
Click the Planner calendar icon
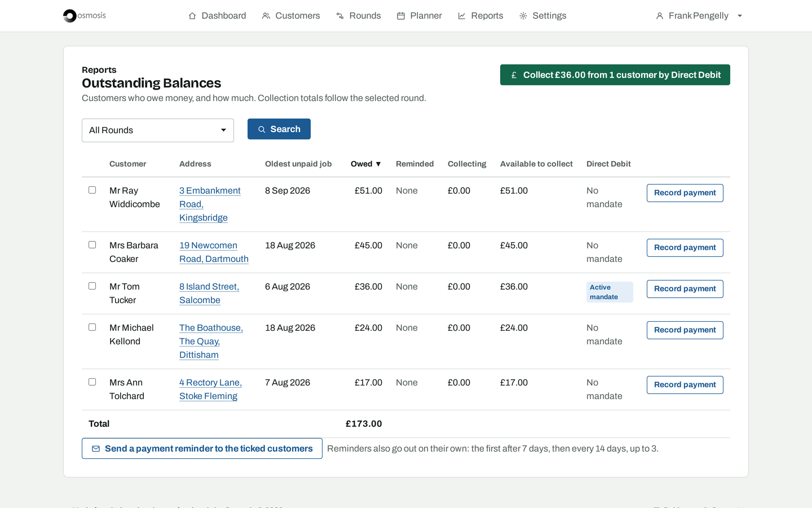click(401, 16)
